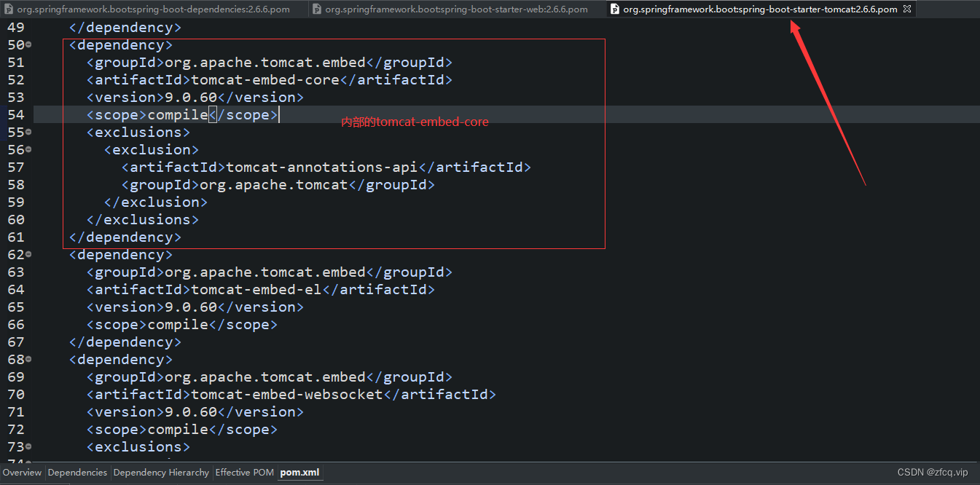Click version 9.0.60 on line 53

click(x=191, y=97)
